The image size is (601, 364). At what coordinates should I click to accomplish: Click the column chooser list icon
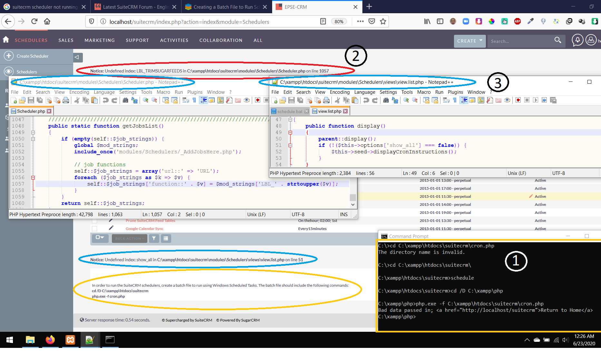pos(166,238)
